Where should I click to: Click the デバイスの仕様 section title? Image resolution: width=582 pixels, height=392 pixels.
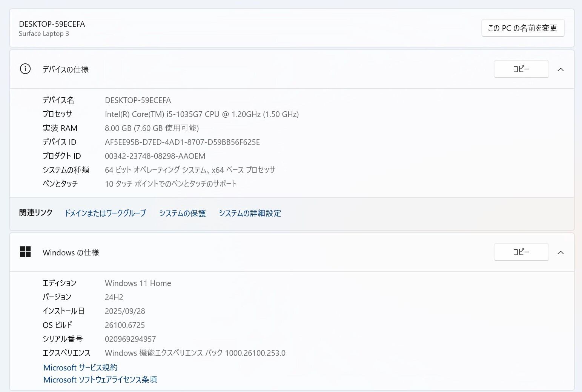click(x=66, y=69)
